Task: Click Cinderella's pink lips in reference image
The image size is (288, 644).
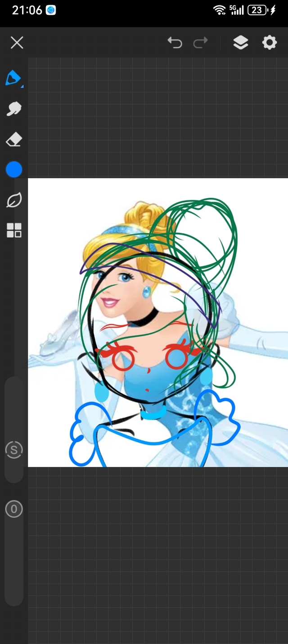Action: [x=108, y=301]
